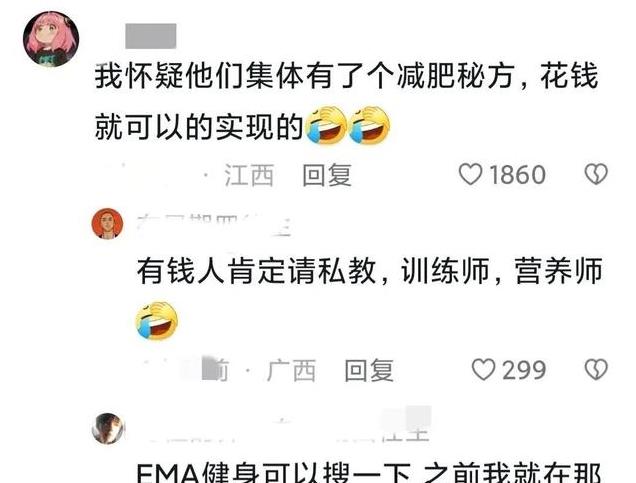Viewport: 636px width, 483px height.
Task: Dislike the 减肥秘方 comment via broken heart
Action: click(x=596, y=174)
